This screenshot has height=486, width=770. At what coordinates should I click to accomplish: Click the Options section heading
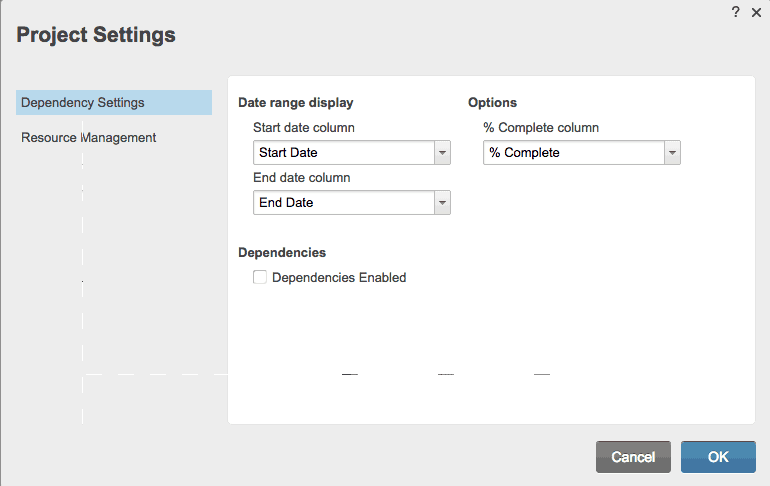pos(492,102)
